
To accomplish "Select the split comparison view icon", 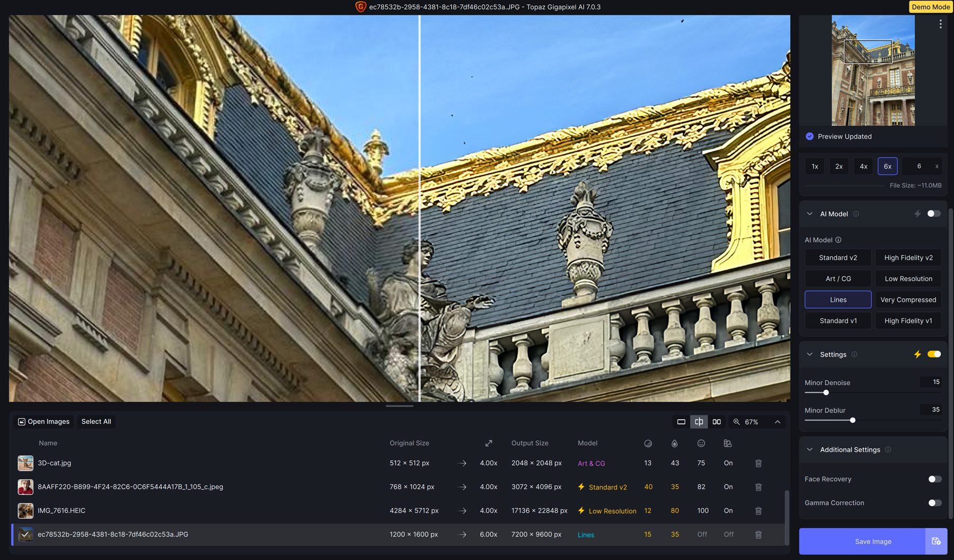I will [x=699, y=422].
